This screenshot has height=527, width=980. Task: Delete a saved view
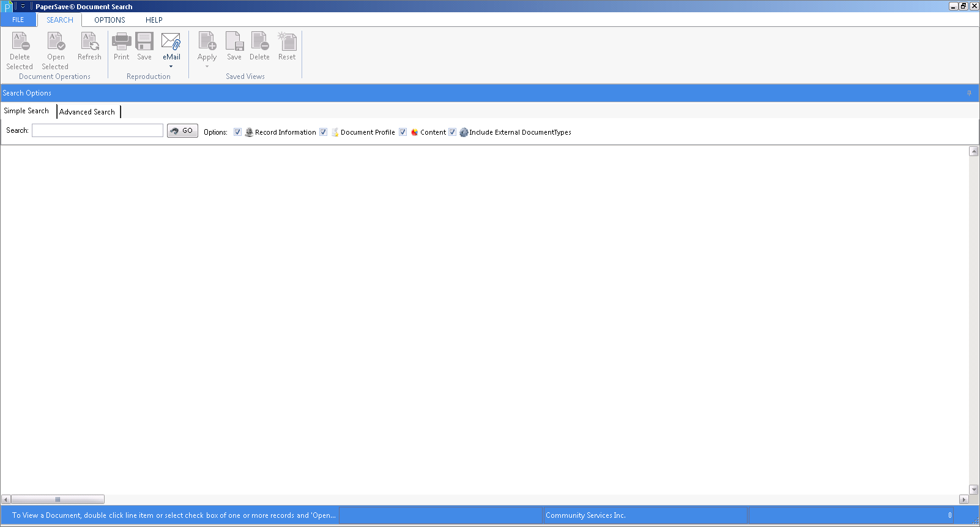pyautogui.click(x=260, y=41)
